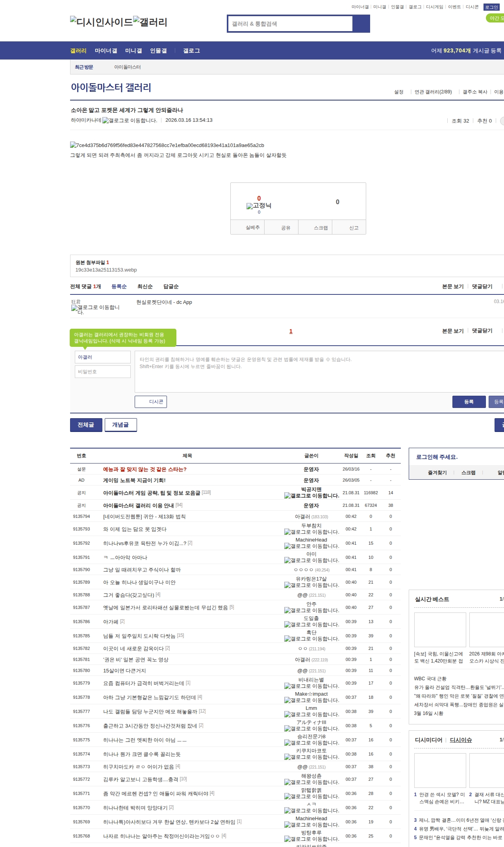Toggle 댓글닫기 above the first comment
The image size is (504, 847).
pos(482,287)
